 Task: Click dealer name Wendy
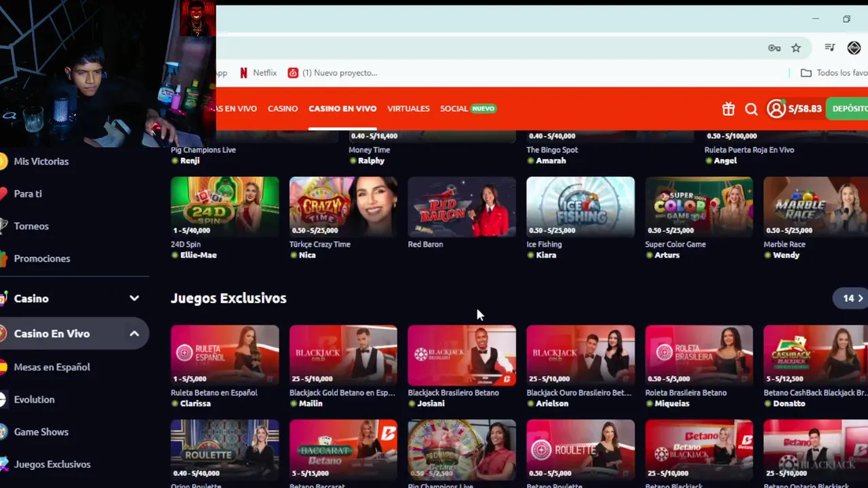786,256
